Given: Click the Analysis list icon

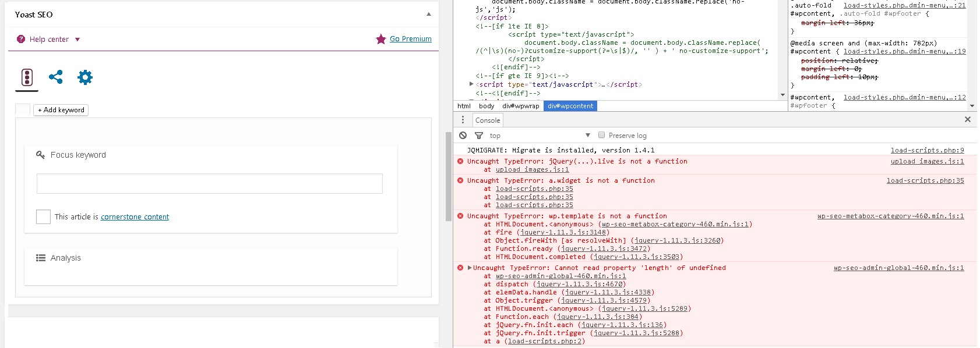Looking at the screenshot, I should click(x=41, y=258).
